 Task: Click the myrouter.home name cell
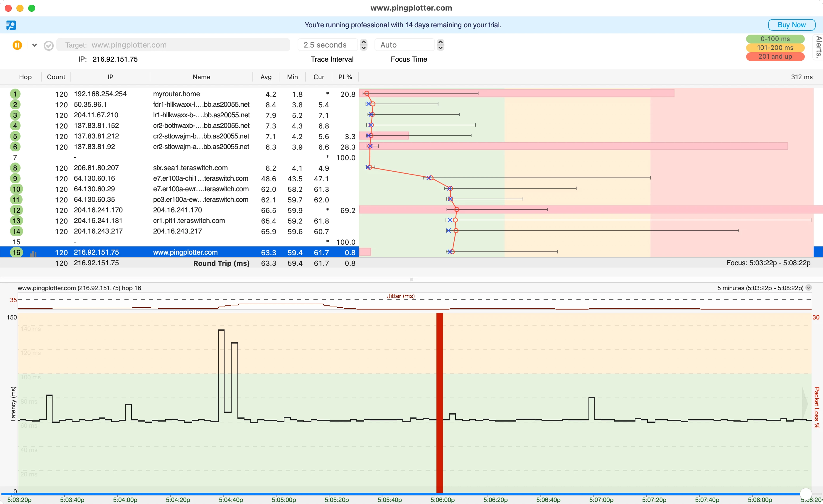[x=176, y=94]
